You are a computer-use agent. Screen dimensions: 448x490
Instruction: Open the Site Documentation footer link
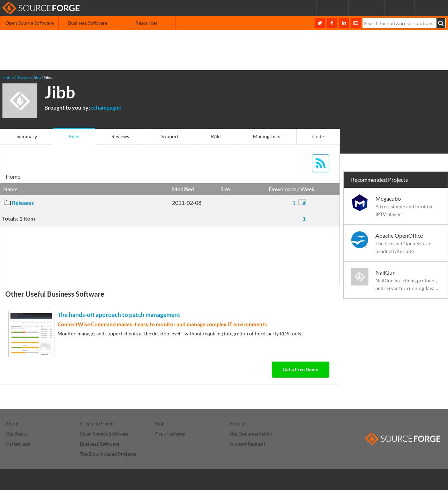pos(251,434)
